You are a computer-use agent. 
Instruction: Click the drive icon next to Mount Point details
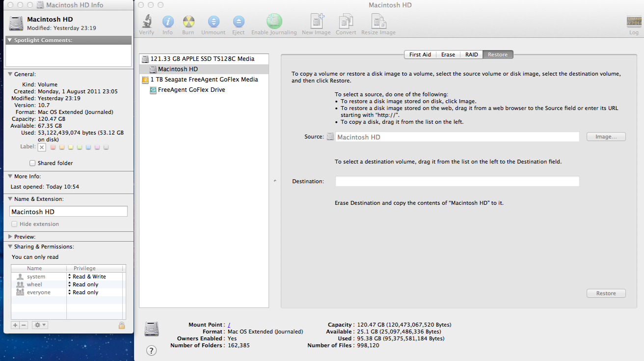coord(151,329)
